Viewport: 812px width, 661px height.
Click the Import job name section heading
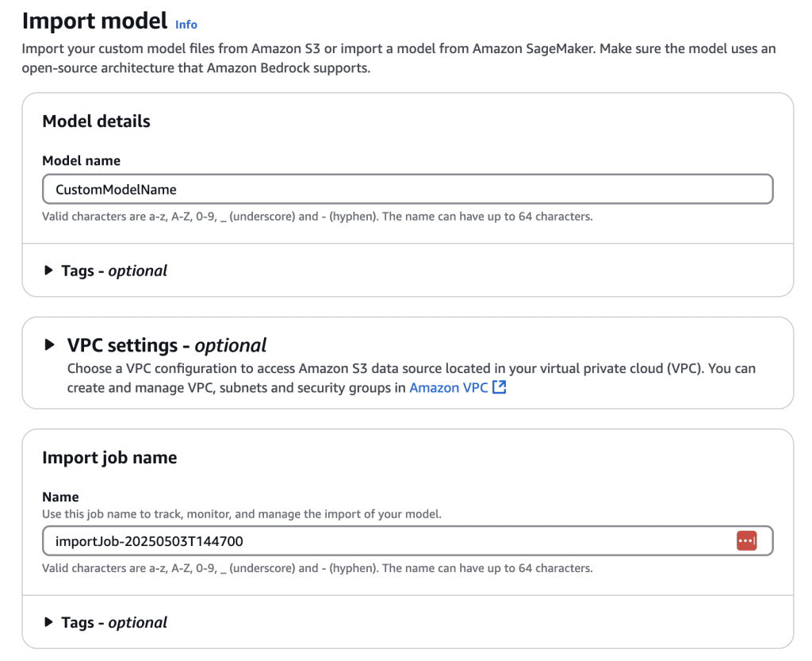click(109, 458)
